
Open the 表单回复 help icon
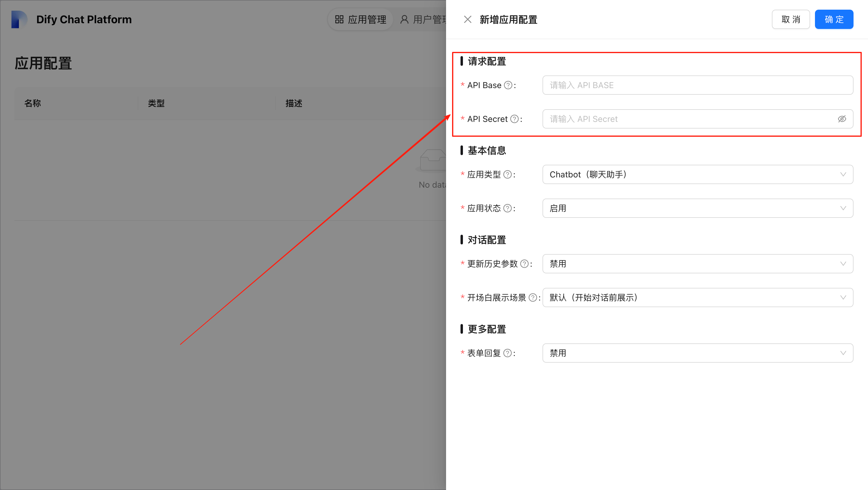(507, 353)
